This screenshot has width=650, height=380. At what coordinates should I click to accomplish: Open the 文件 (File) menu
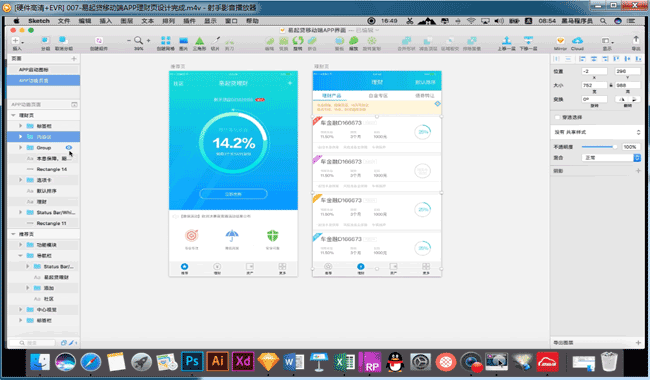63,21
